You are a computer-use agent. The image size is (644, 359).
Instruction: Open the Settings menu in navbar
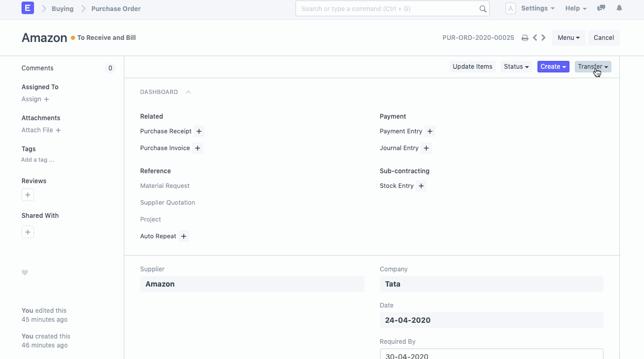(537, 8)
